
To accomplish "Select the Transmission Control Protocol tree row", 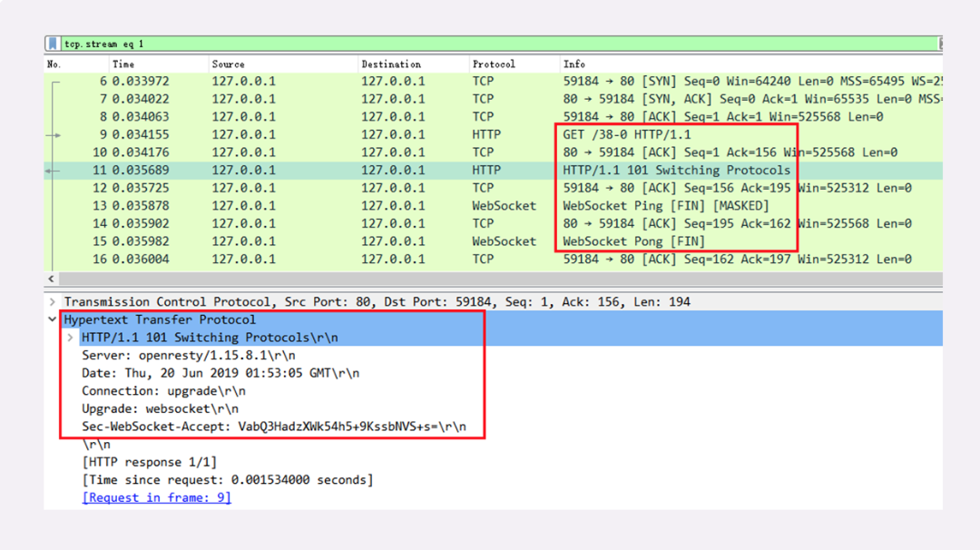I will pos(493,302).
